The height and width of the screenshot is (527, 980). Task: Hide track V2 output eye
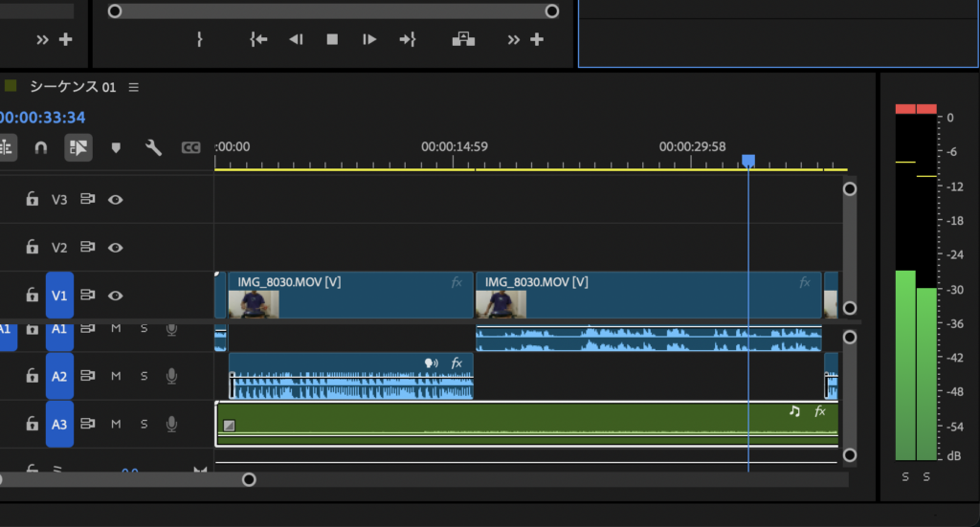[115, 248]
